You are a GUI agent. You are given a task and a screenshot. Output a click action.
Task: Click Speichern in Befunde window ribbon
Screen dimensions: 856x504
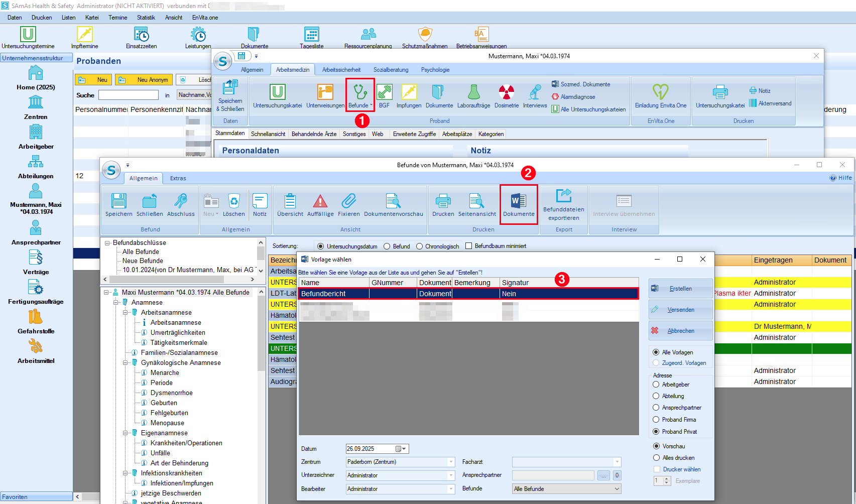(x=119, y=205)
